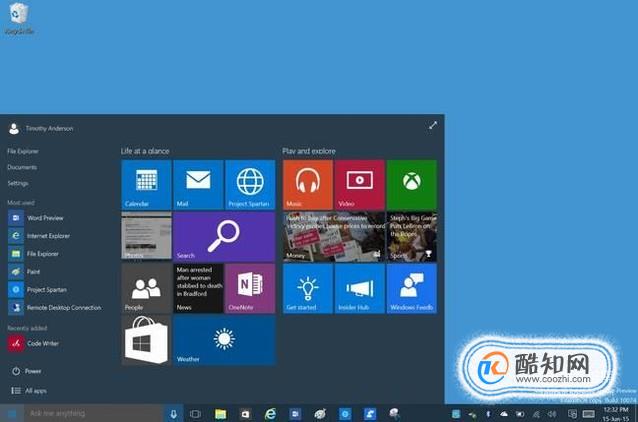Open the News tile
This screenshot has height=422, width=638.
pyautogui.click(x=198, y=289)
